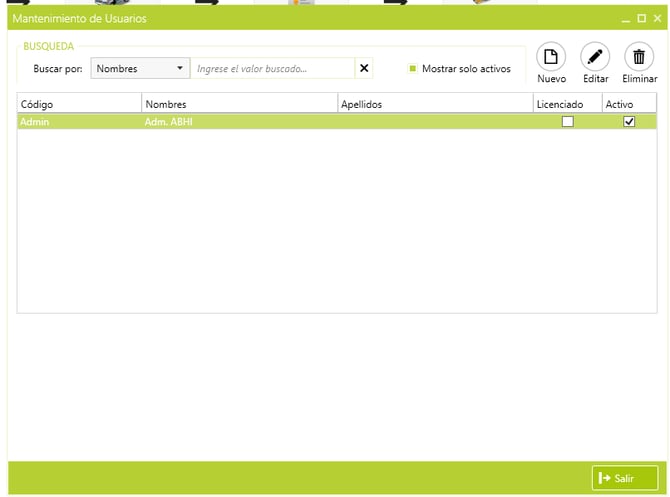
Task: Close the Mantenimiento de Usuarios window
Action: click(x=657, y=19)
